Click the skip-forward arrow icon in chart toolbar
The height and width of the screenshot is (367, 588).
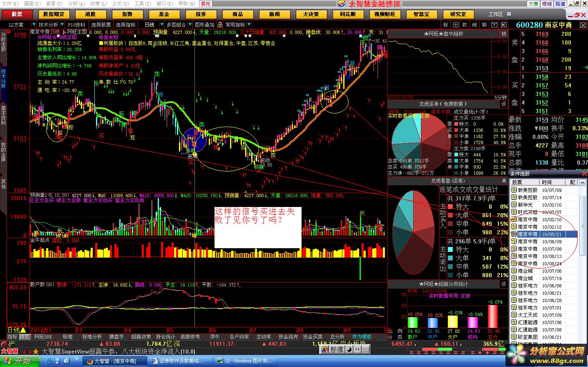pos(504,25)
